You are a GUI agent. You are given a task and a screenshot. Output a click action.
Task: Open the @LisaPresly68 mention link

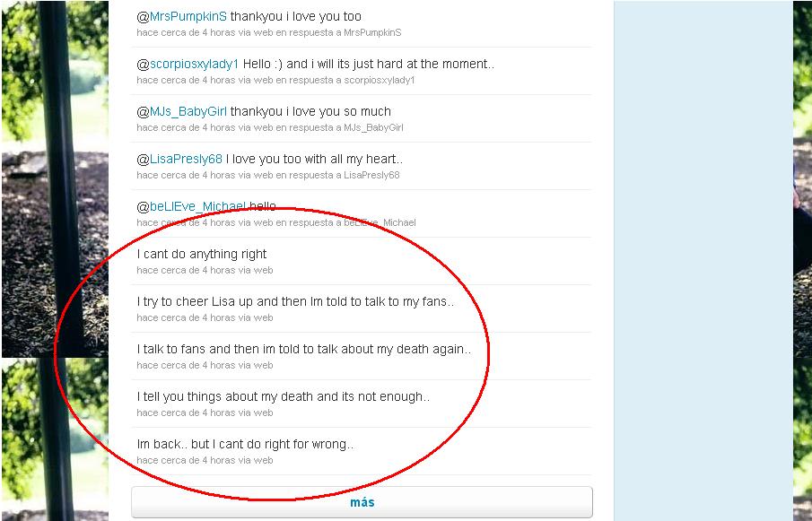pyautogui.click(x=186, y=160)
